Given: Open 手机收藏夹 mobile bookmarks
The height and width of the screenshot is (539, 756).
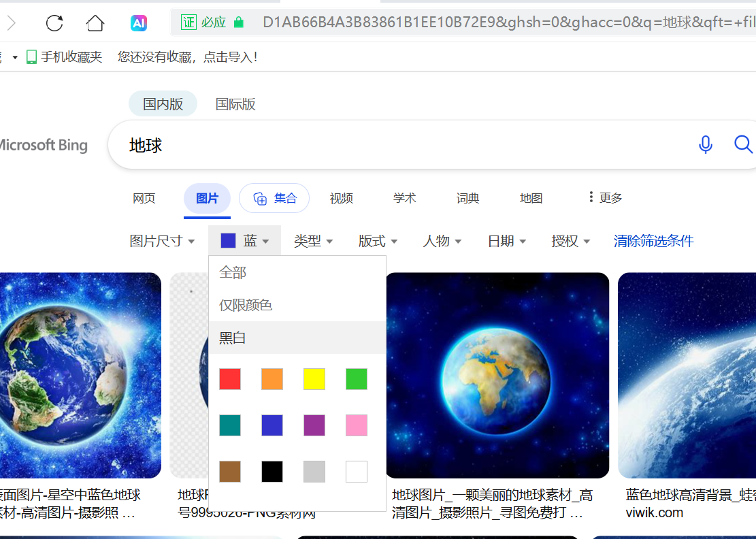Looking at the screenshot, I should point(64,57).
